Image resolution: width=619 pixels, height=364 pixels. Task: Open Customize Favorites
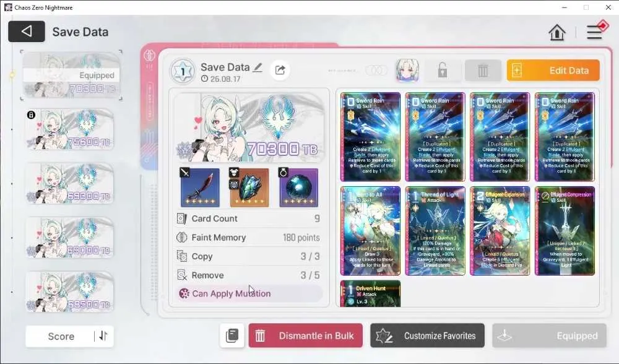[x=427, y=336]
